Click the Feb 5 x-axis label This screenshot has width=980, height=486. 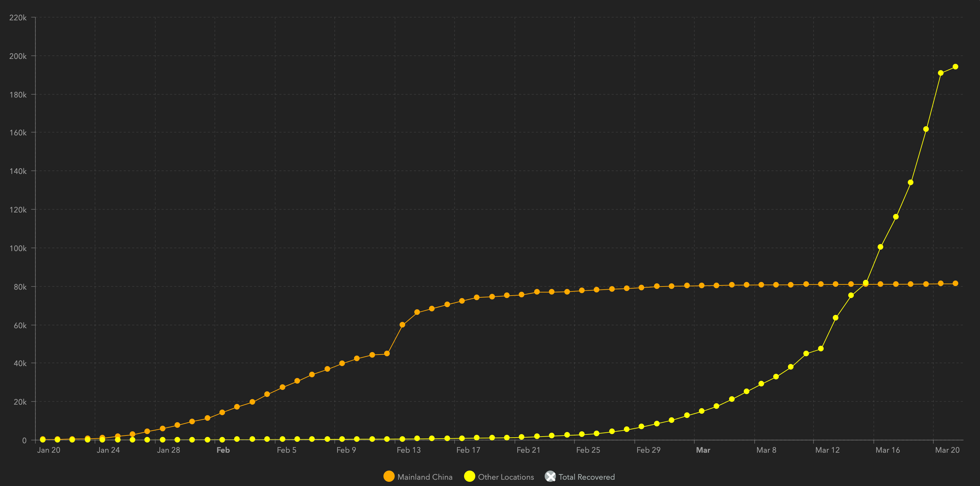(286, 450)
